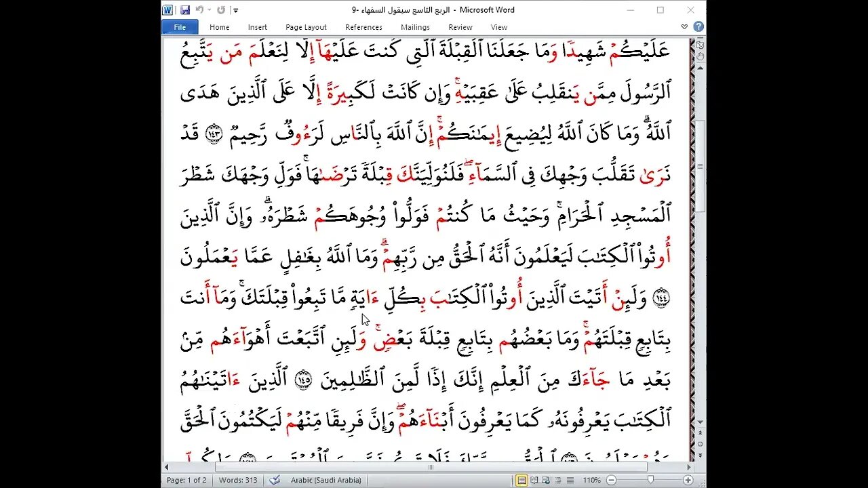Click the horizontal scrollbar right arrow
868x488 pixels.
[689, 467]
